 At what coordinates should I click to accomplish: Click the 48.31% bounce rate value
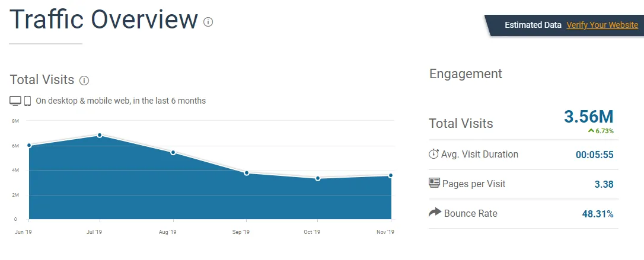[x=597, y=214]
